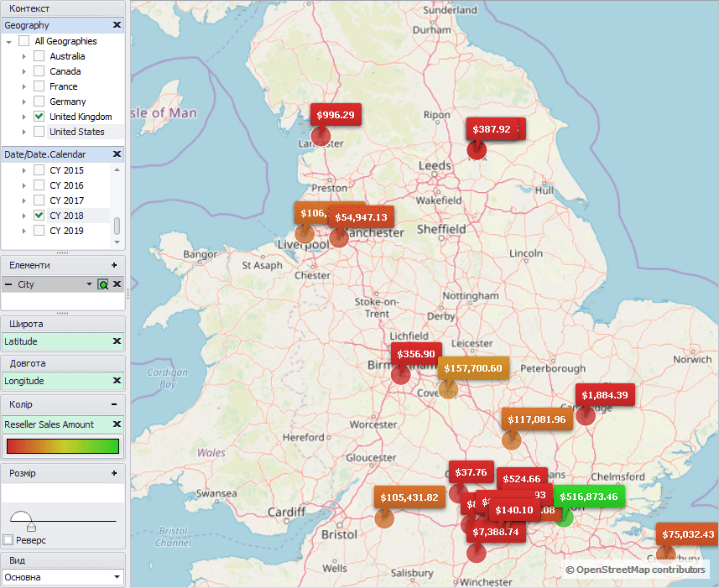Open the red-to-green color gradient swatch

click(63, 446)
